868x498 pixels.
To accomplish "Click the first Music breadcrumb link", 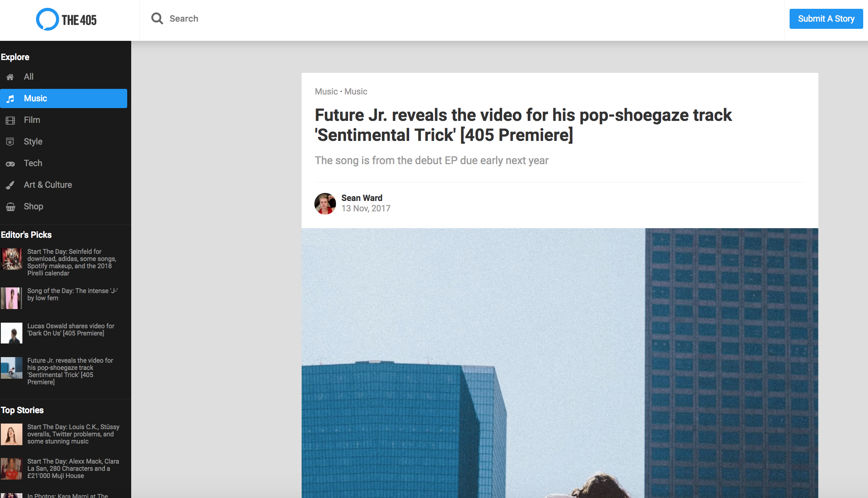I will (x=326, y=92).
